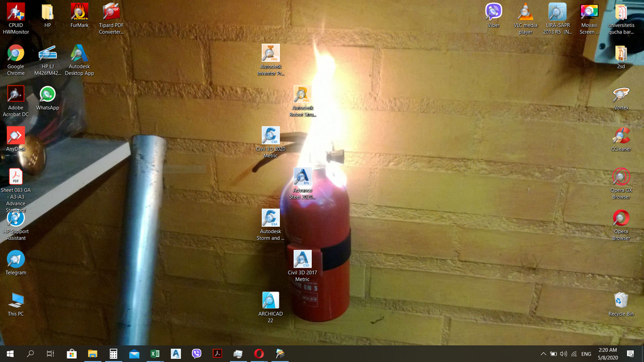Image resolution: width=644 pixels, height=362 pixels.
Task: Open Viber from taskbar
Action: pyautogui.click(x=196, y=353)
